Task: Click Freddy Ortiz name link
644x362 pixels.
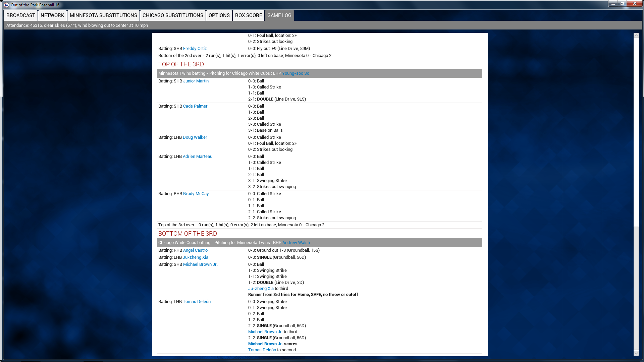Action: pos(195,49)
